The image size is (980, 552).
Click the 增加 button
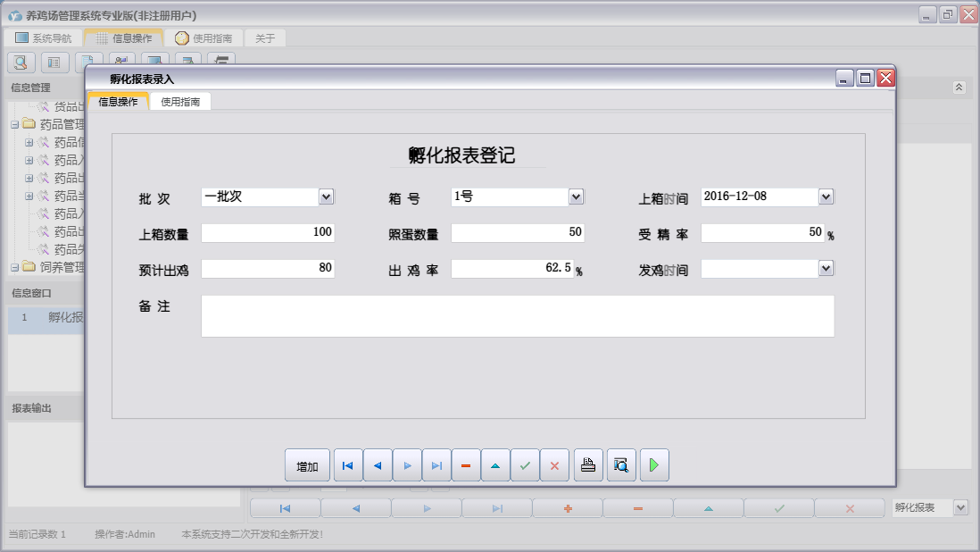coord(307,465)
